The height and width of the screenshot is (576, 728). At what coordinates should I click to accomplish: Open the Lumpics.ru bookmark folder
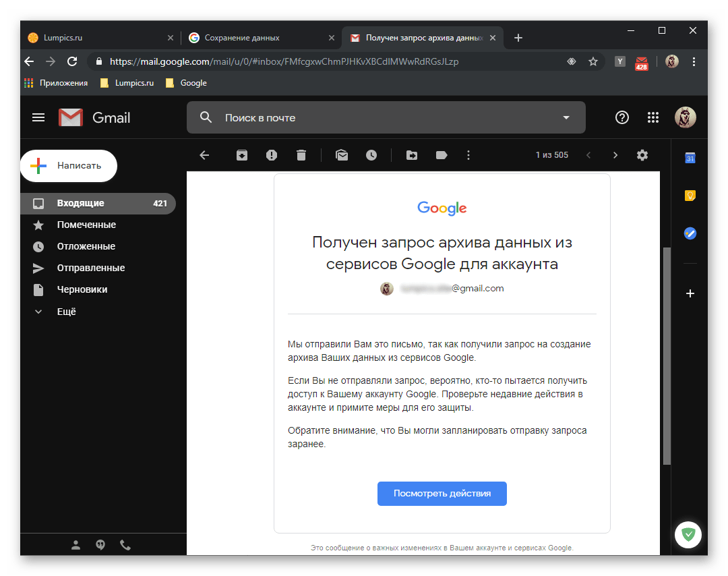(127, 83)
